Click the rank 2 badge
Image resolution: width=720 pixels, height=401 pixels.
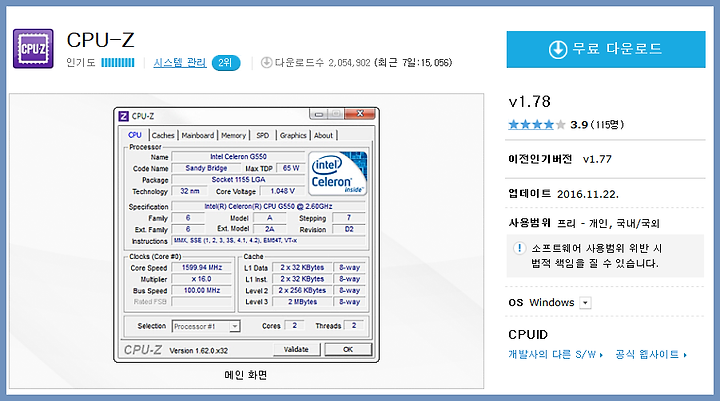click(226, 62)
